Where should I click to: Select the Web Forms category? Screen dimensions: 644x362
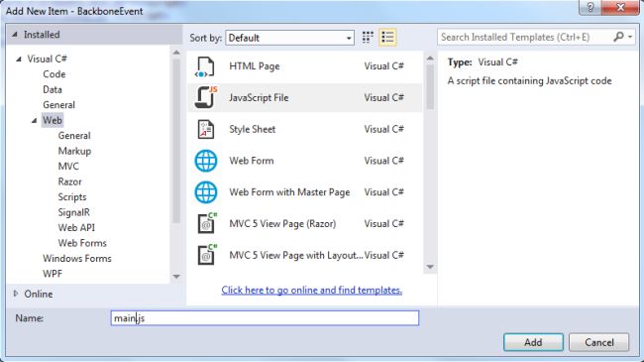pos(82,243)
